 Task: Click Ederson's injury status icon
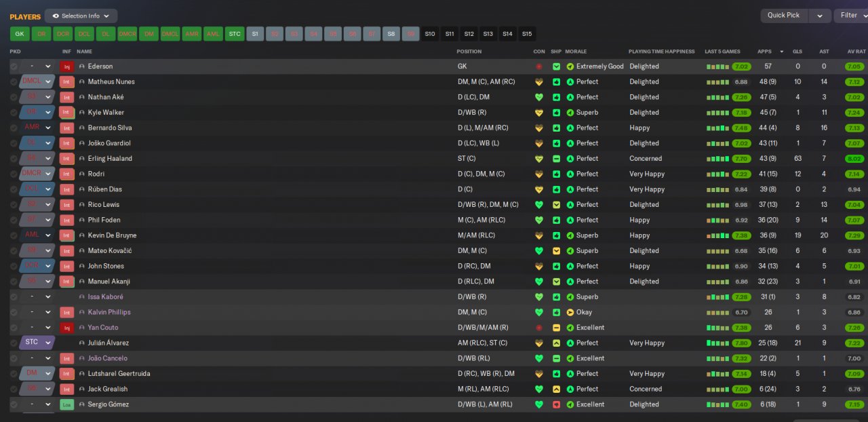(x=66, y=66)
